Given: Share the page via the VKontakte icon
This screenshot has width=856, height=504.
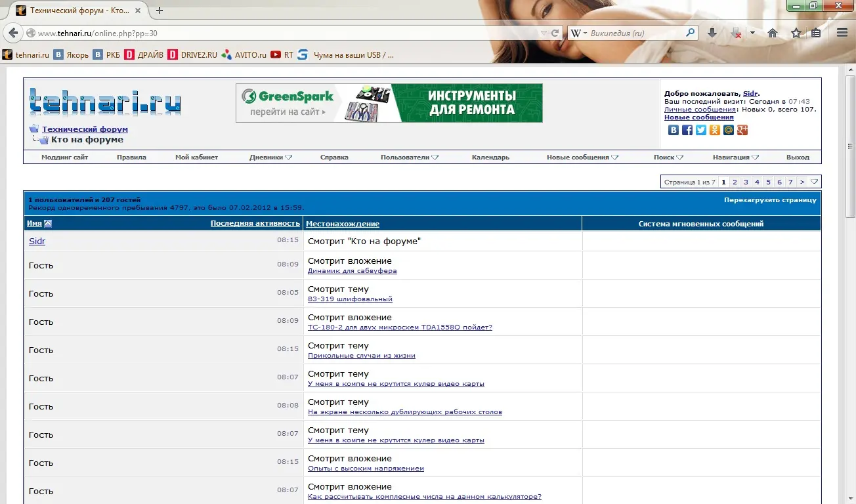Looking at the screenshot, I should pyautogui.click(x=674, y=130).
